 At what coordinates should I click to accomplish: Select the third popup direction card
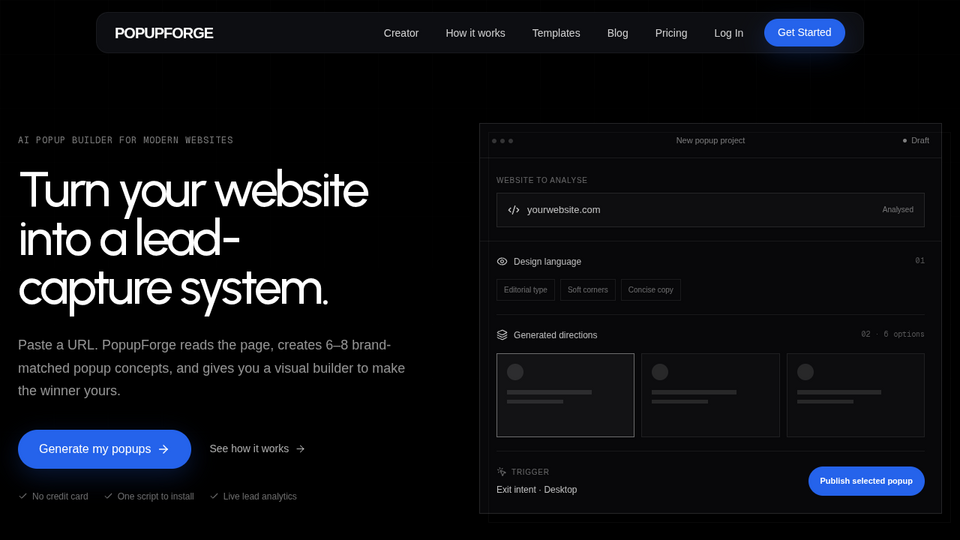coord(855,395)
